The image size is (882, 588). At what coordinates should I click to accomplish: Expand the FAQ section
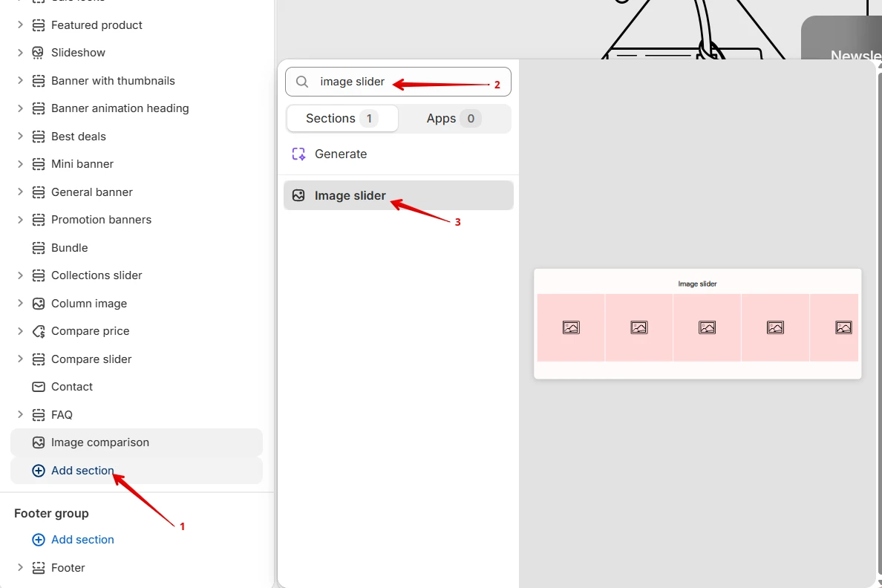point(20,415)
